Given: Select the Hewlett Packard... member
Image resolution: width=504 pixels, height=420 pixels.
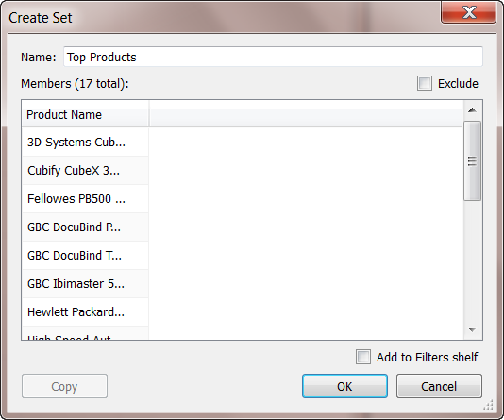Looking at the screenshot, I should 85,311.
